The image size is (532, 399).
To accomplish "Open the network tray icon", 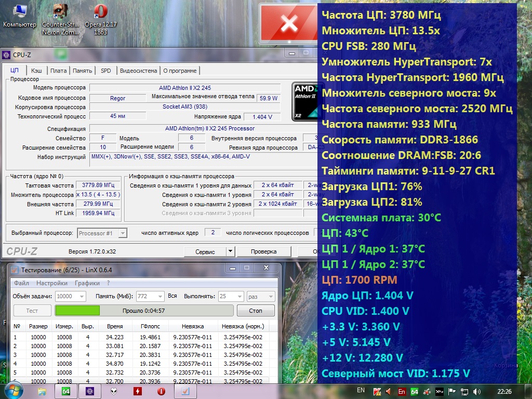I will pyautogui.click(x=464, y=392).
